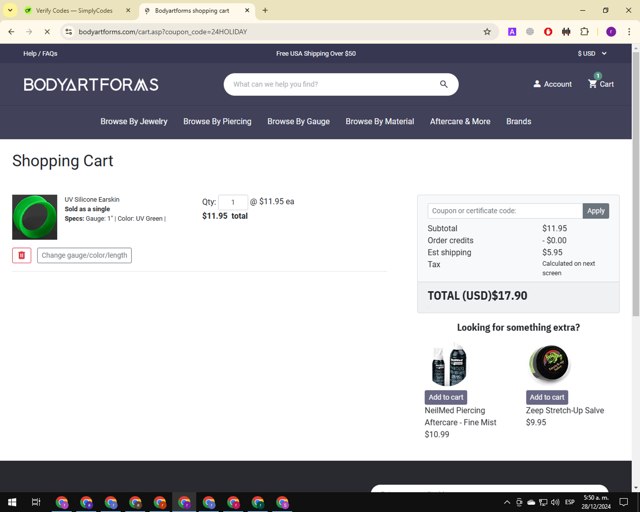Open the Extensions puzzle piece menu
Image resolution: width=640 pixels, height=512 pixels.
tap(584, 31)
